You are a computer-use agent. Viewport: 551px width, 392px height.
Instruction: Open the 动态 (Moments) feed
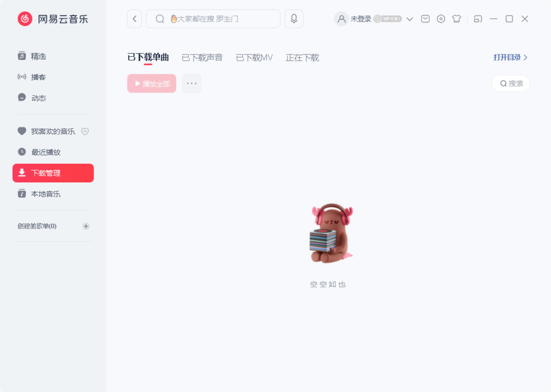[x=37, y=97]
